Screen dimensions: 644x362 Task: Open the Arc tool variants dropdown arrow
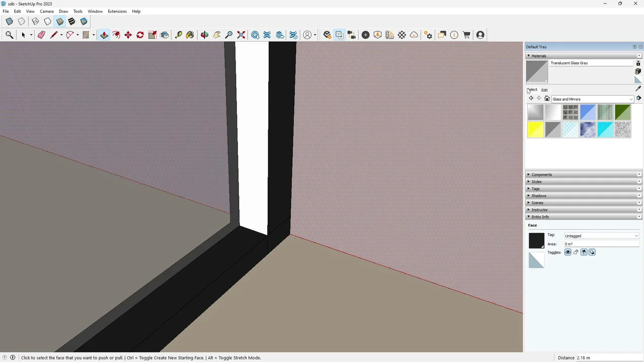click(77, 35)
